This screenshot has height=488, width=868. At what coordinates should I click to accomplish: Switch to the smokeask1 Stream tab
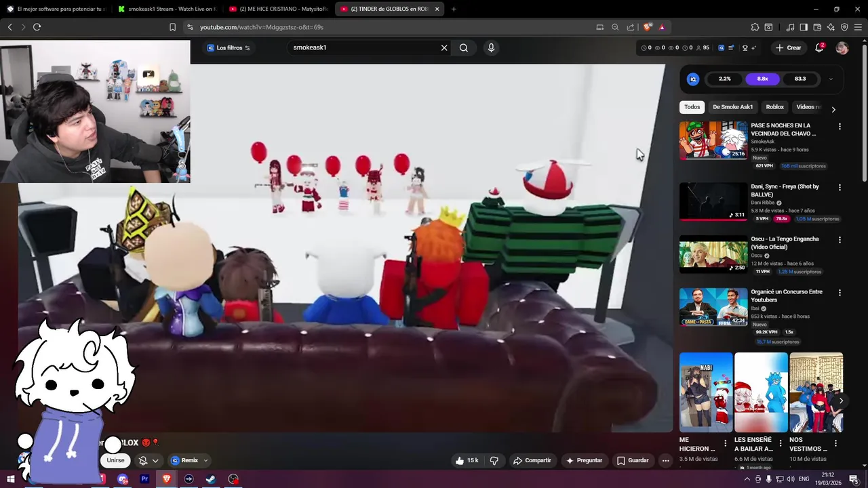166,9
